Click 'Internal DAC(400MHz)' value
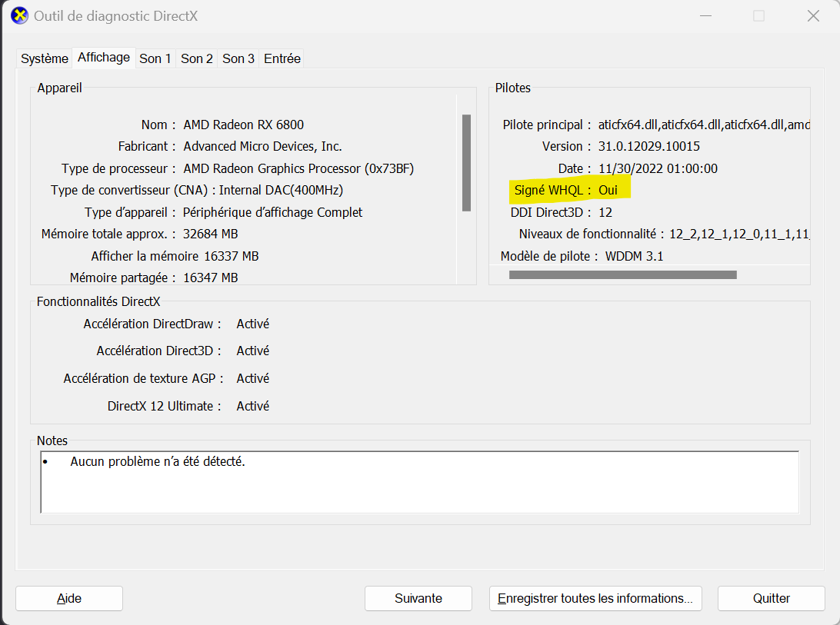840x625 pixels. pos(281,190)
